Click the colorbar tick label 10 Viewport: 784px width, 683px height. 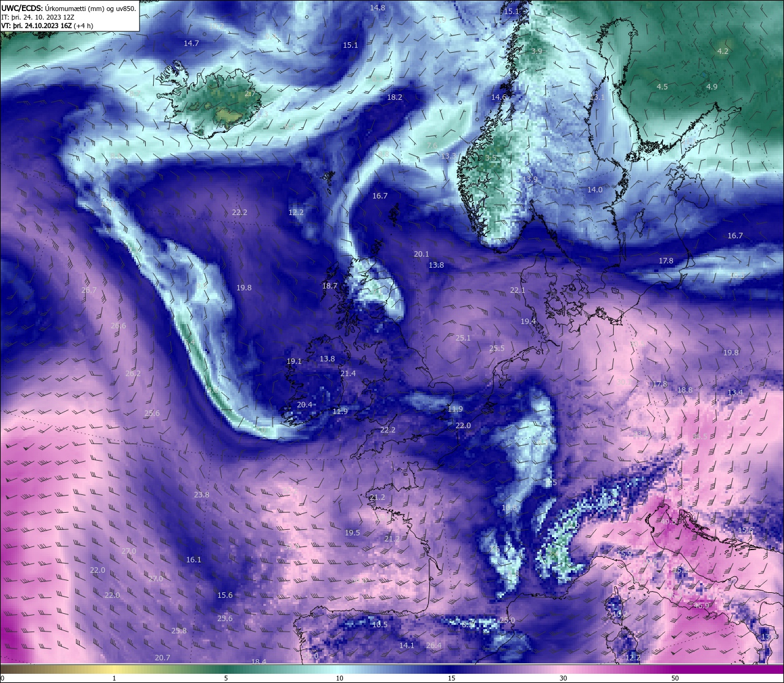click(x=339, y=678)
